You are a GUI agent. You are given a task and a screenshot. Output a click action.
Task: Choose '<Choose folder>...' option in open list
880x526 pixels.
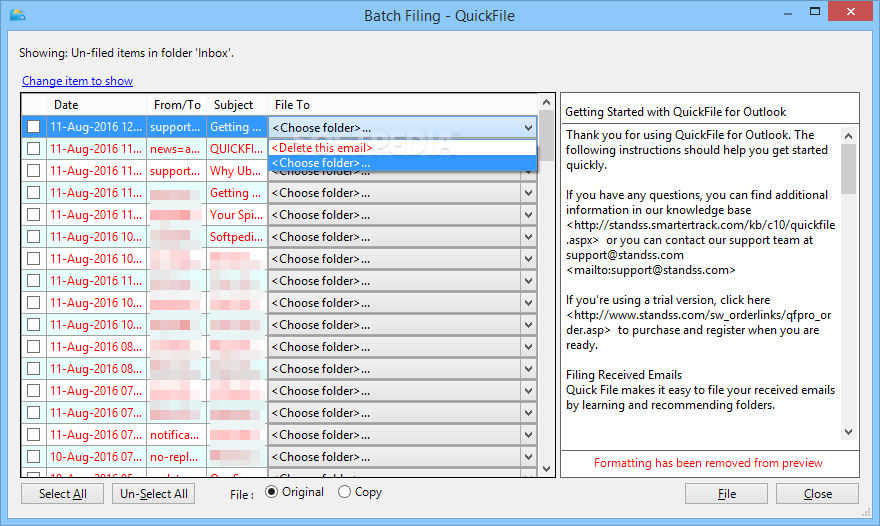pyautogui.click(x=402, y=163)
